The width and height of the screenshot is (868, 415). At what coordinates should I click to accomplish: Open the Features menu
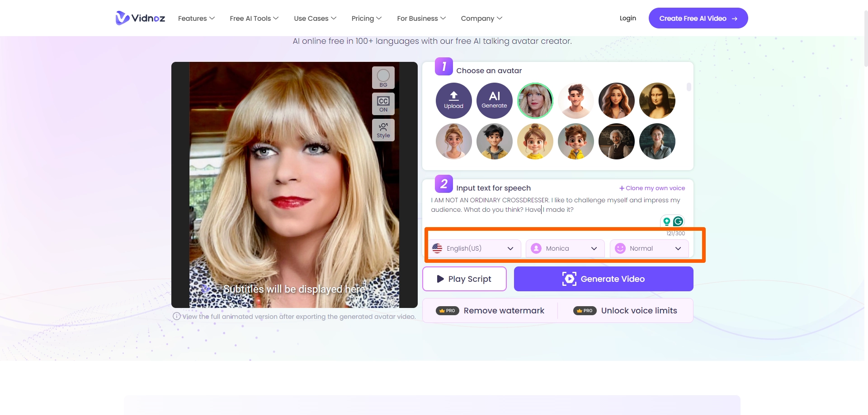196,18
